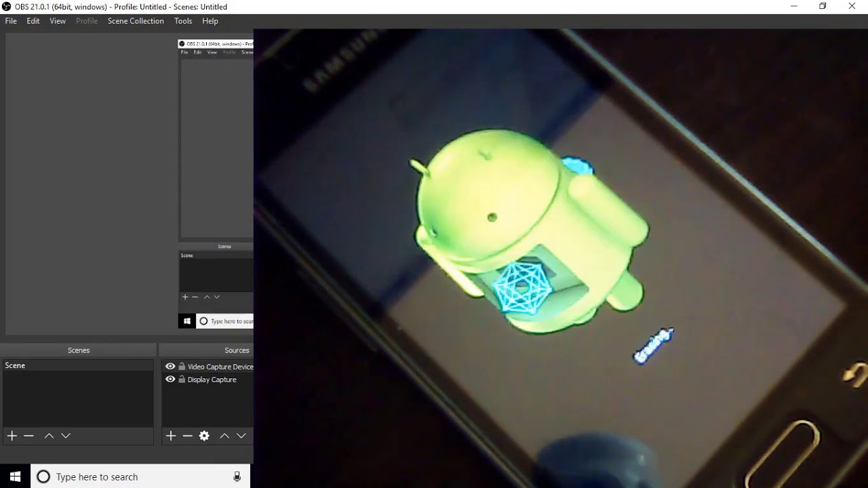The width and height of the screenshot is (868, 488).
Task: Minimize the OBS window
Action: (794, 6)
